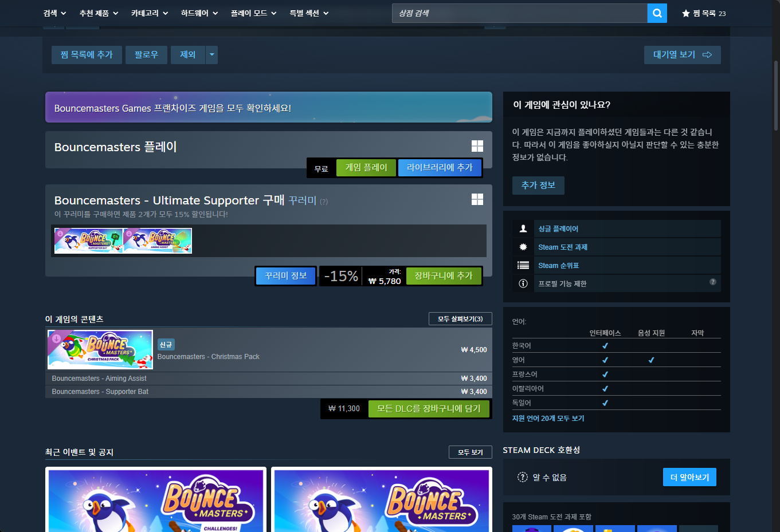Image resolution: width=780 pixels, height=532 pixels.
Task: Click the 팔로우 button
Action: pos(146,54)
